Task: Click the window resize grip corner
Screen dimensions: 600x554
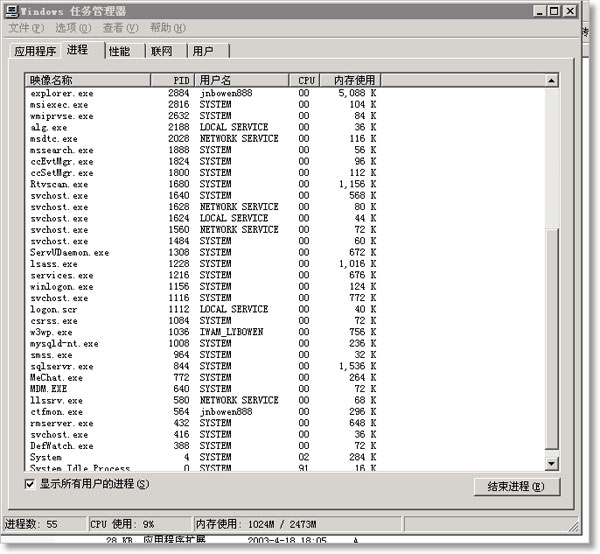Action: coord(573,526)
